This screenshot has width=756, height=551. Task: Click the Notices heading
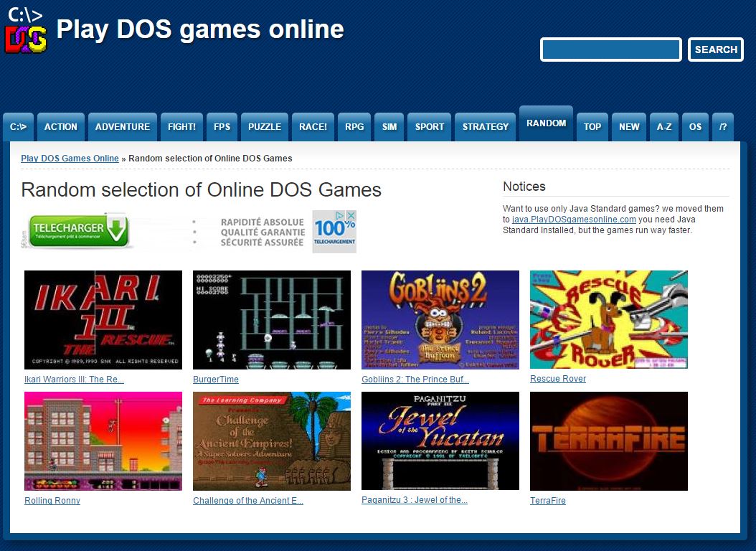524,187
